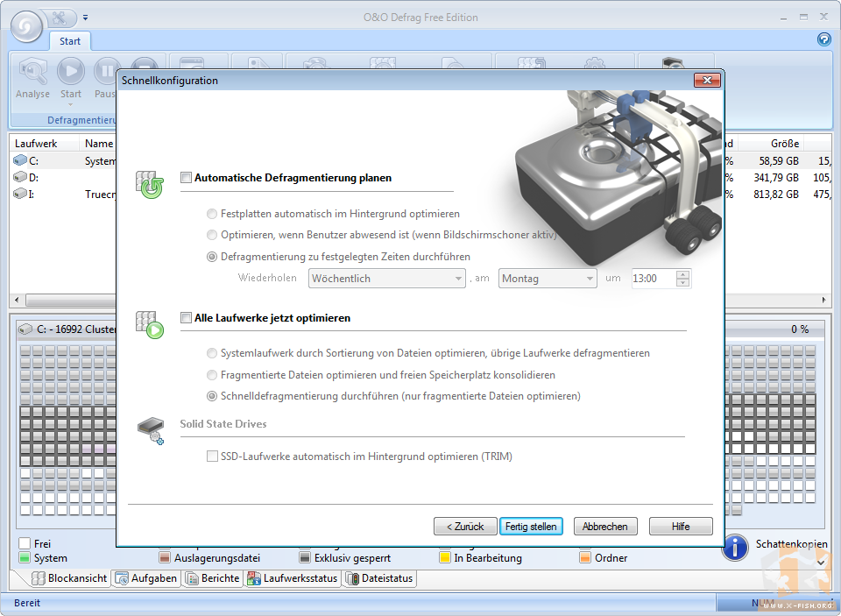Click Fertig stellen button
Viewport: 841px width, 616px height.
(531, 527)
